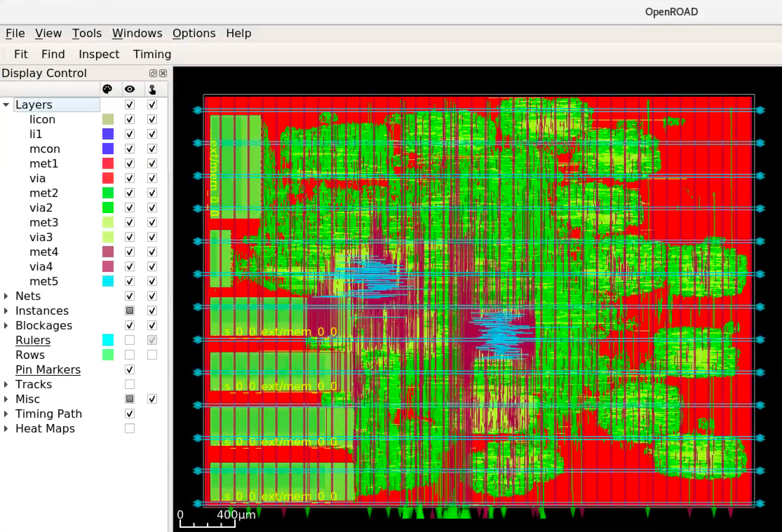Close the Display Control panel

pos(163,73)
